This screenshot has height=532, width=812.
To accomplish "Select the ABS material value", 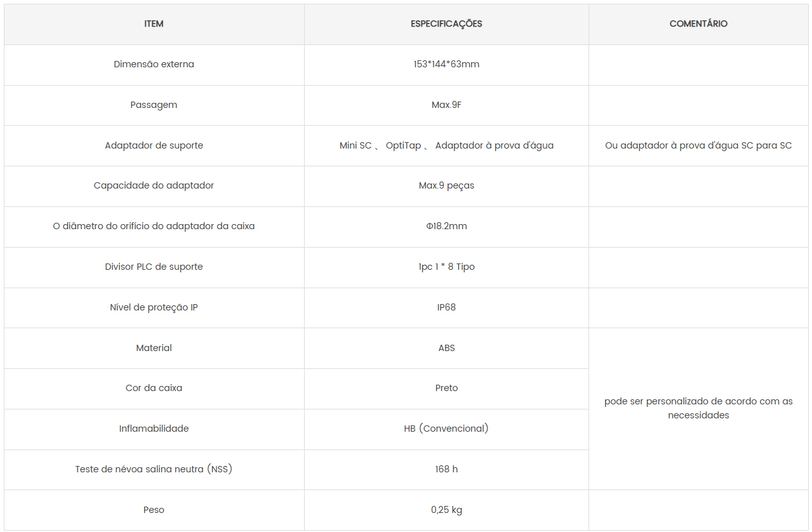I will pyautogui.click(x=446, y=348).
